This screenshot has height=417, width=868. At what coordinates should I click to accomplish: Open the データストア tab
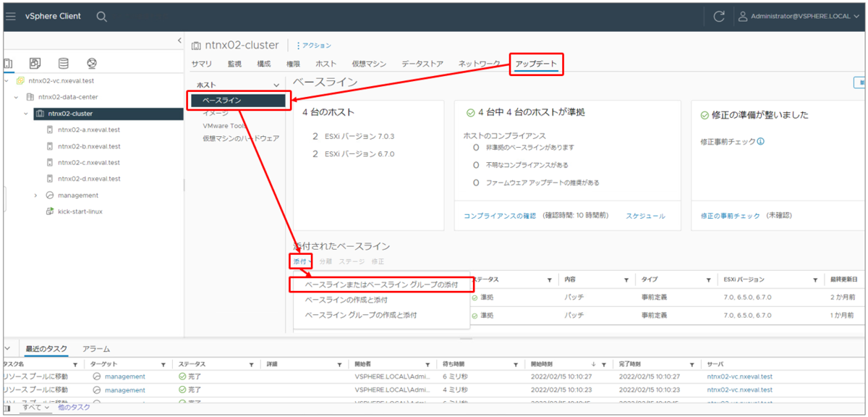422,64
